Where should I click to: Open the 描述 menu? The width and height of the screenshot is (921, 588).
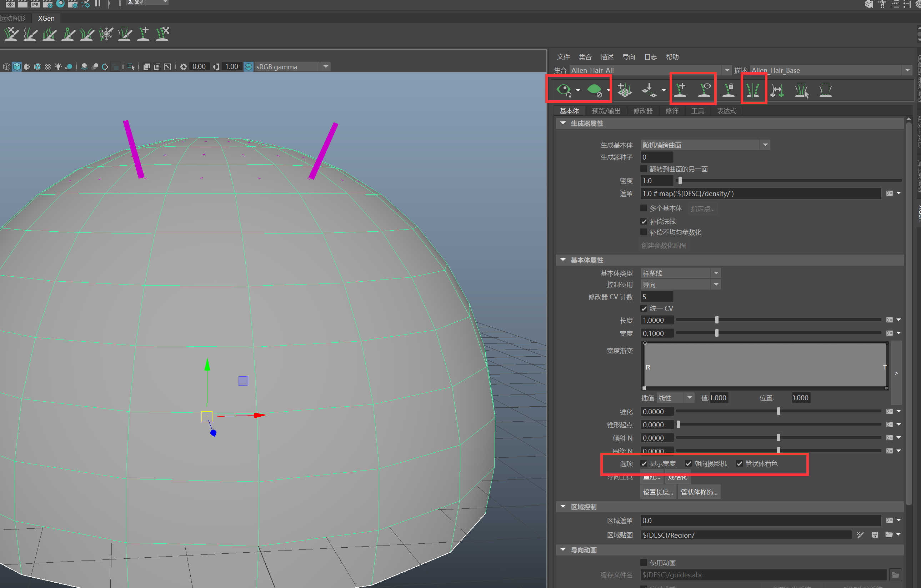tap(607, 57)
